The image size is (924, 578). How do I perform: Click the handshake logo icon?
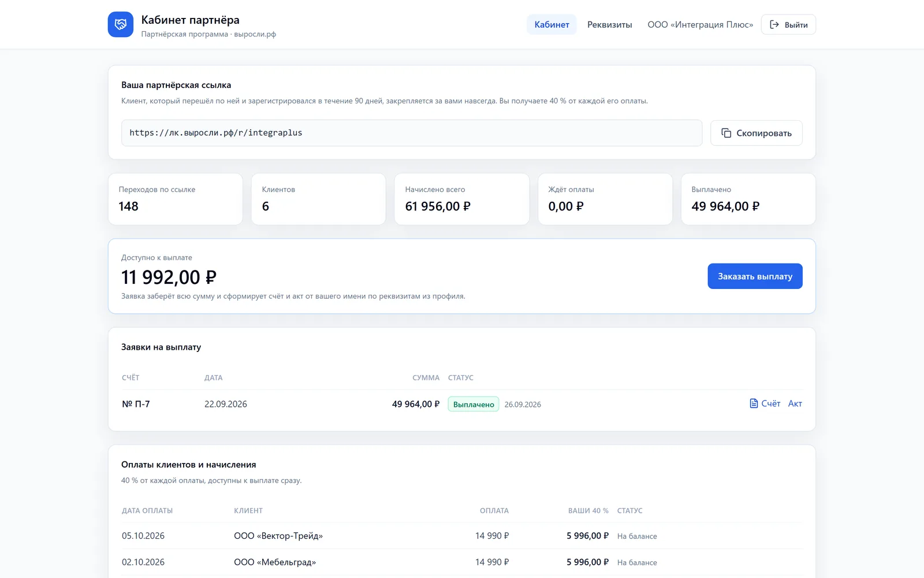click(x=121, y=24)
